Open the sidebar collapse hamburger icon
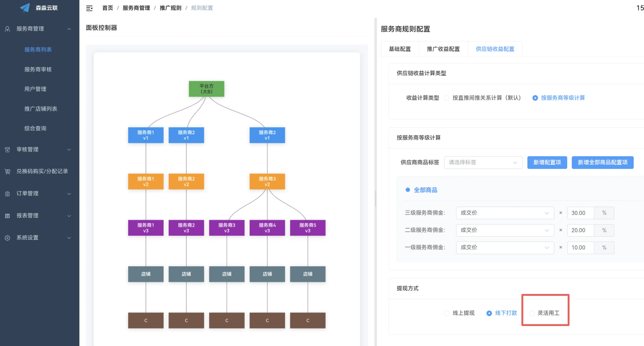 (89, 8)
